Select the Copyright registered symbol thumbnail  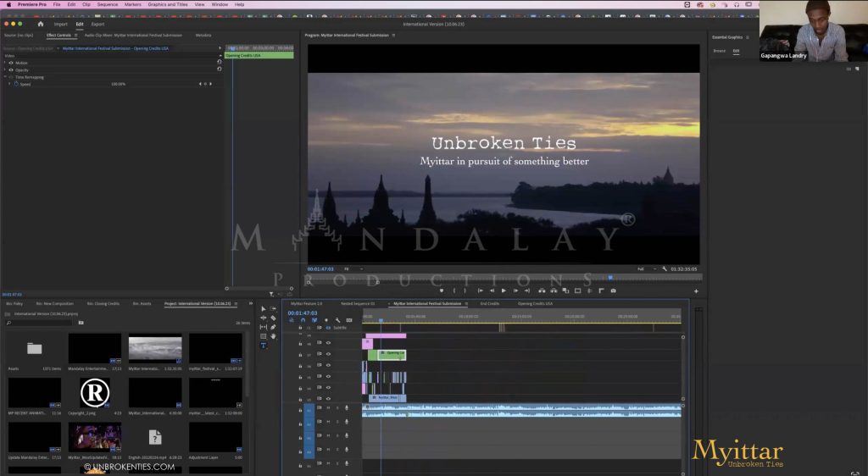click(95, 393)
